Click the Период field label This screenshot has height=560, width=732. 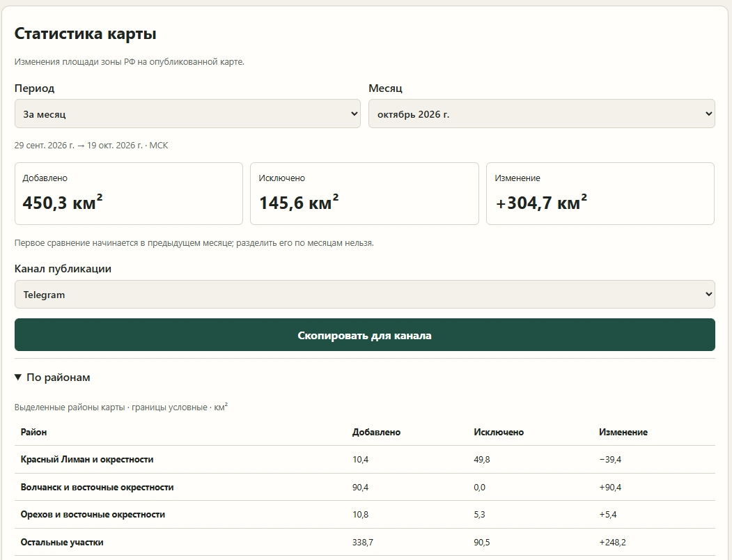[x=35, y=88]
